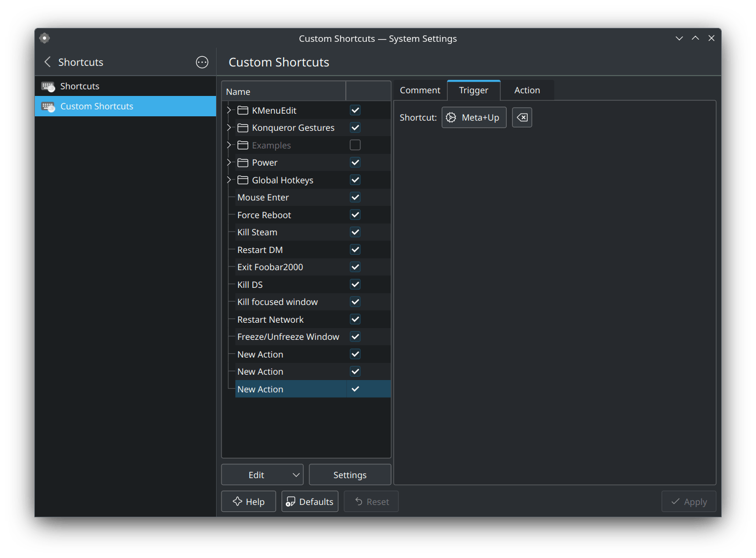Click the Meta+Up shortcut button
This screenshot has width=756, height=558.
pos(474,117)
